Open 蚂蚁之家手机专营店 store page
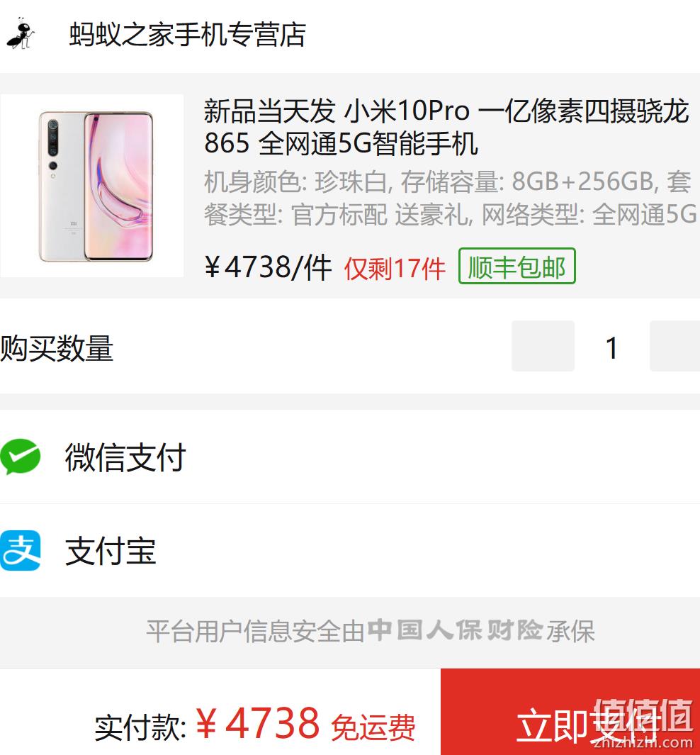 coord(187,35)
